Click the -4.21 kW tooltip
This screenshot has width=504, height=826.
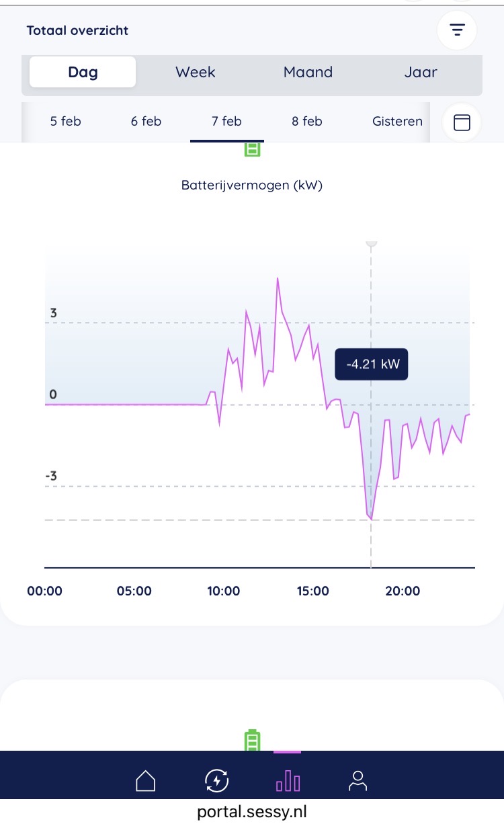coord(372,364)
